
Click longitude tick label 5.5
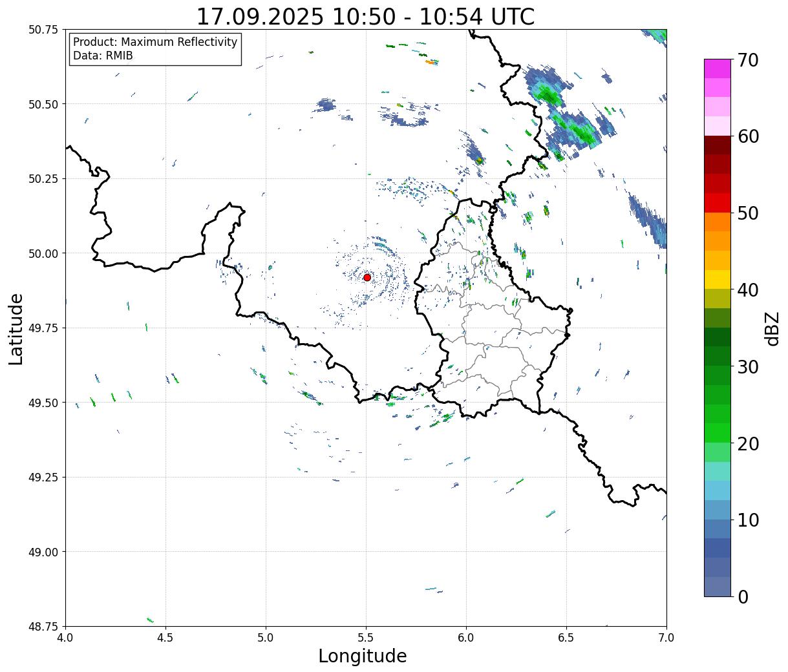tap(367, 638)
